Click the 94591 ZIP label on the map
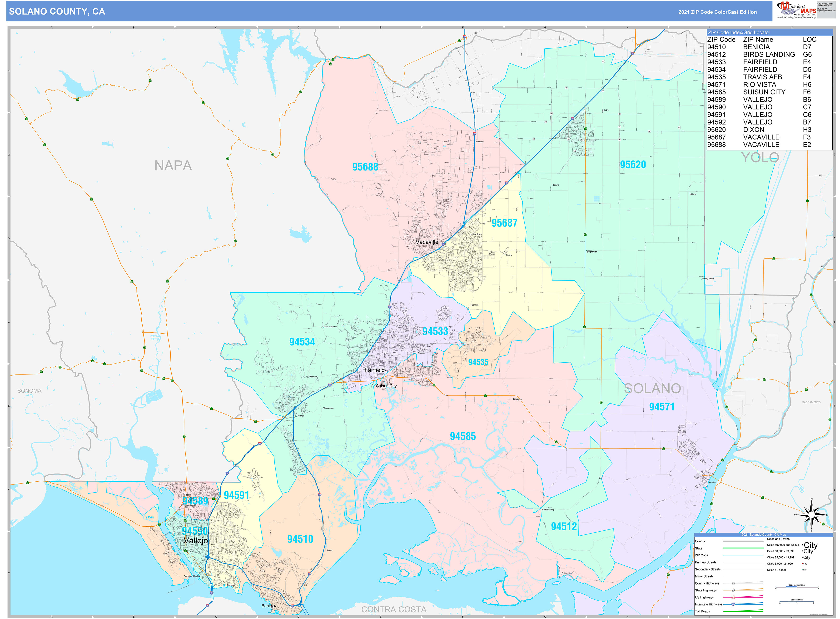Image resolution: width=840 pixels, height=619 pixels. click(x=236, y=495)
